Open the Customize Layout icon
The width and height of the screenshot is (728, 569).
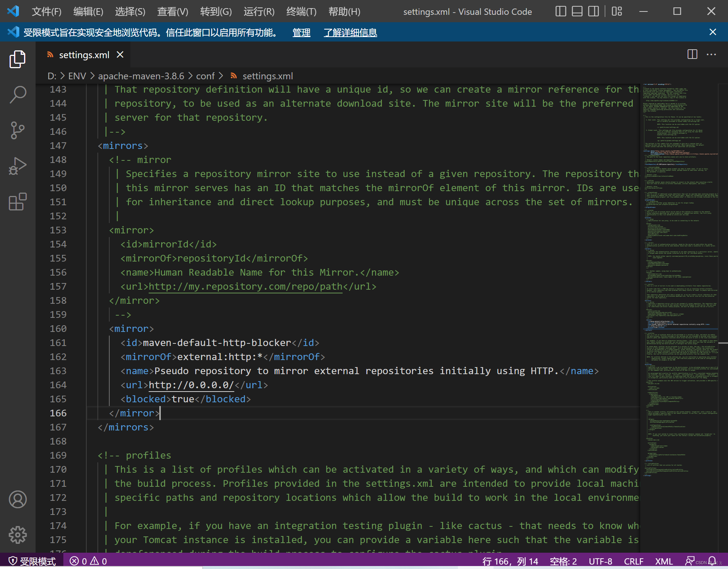pyautogui.click(x=616, y=11)
